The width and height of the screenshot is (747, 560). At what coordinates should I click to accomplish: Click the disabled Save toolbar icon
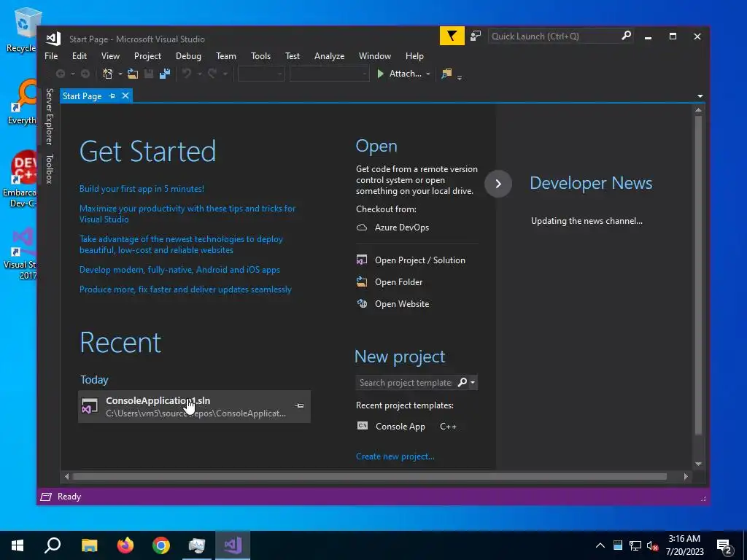149,74
